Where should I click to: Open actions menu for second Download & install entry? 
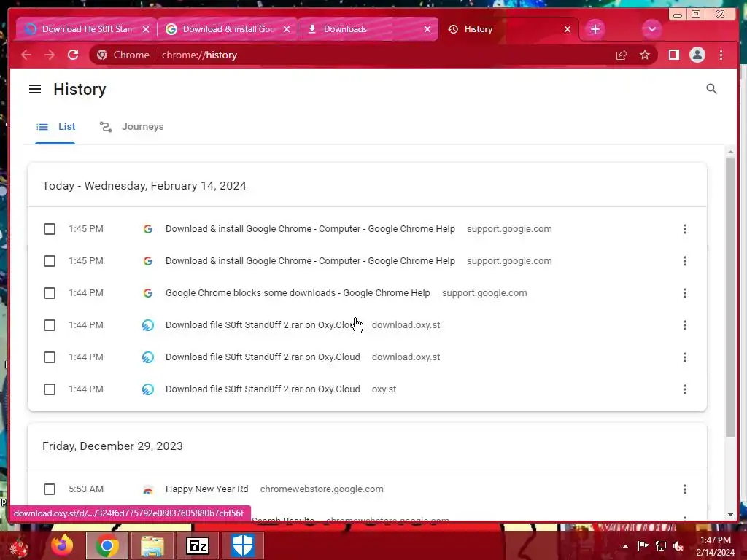pos(684,261)
